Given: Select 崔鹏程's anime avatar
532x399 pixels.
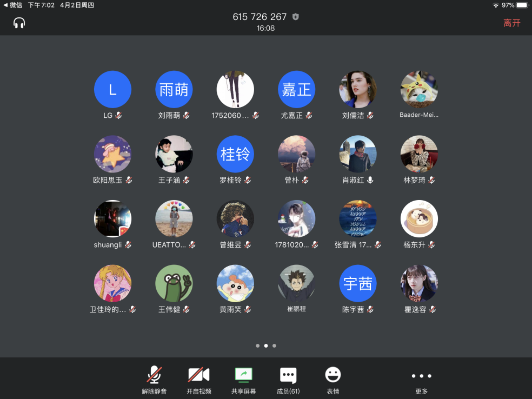Looking at the screenshot, I should (296, 283).
